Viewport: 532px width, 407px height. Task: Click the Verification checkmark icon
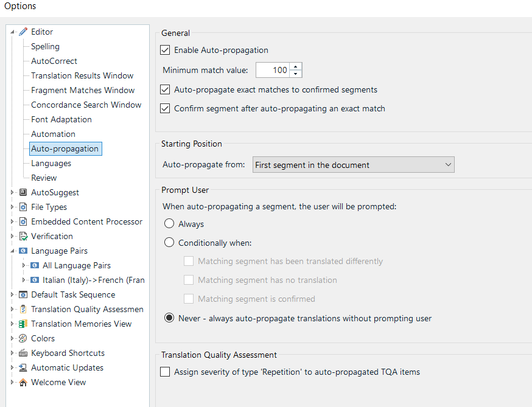coord(23,236)
